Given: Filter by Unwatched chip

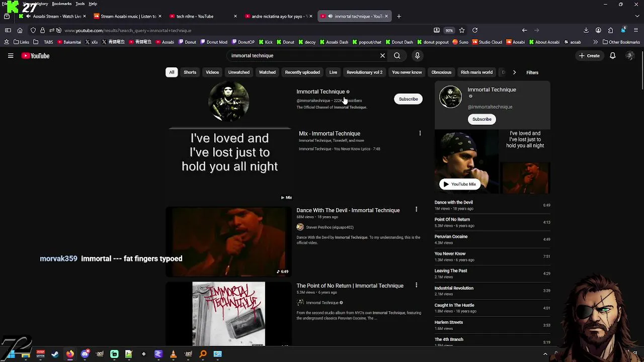Looking at the screenshot, I should pos(239,72).
